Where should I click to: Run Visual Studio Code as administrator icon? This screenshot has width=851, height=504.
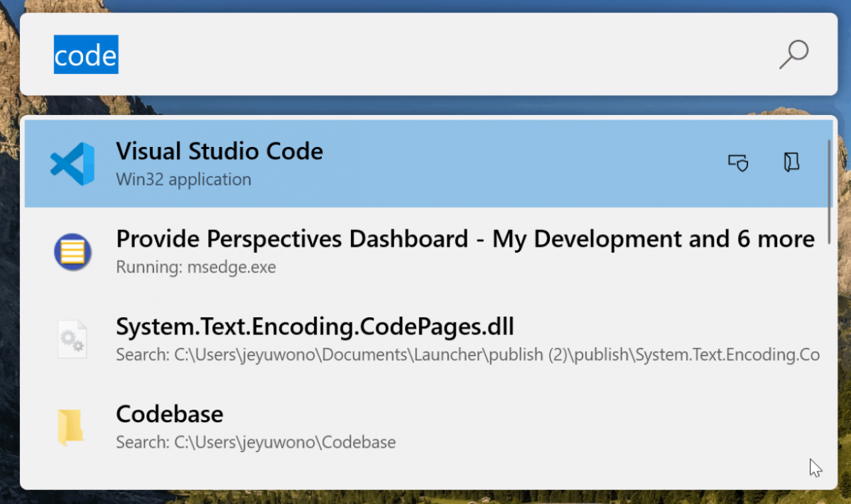click(739, 163)
